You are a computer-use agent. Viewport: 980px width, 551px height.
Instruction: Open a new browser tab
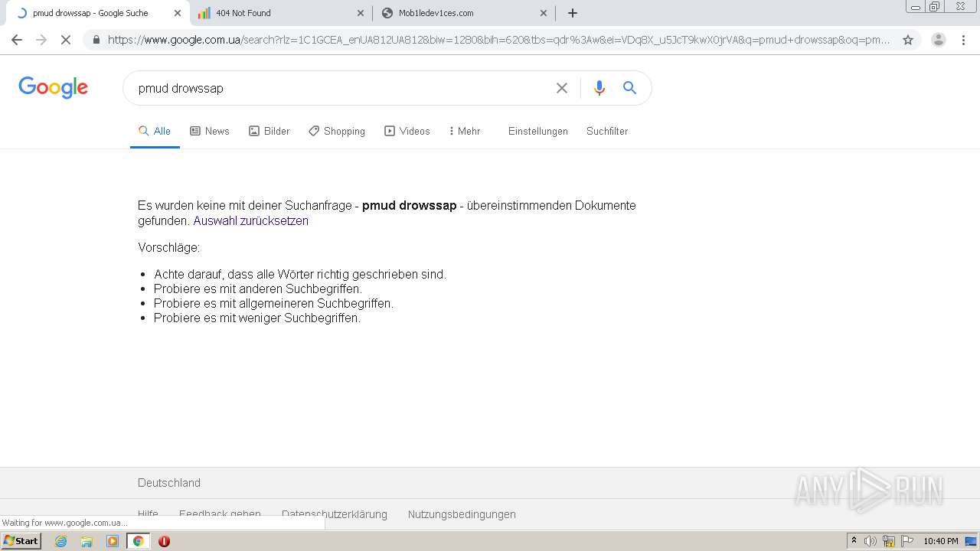(573, 13)
